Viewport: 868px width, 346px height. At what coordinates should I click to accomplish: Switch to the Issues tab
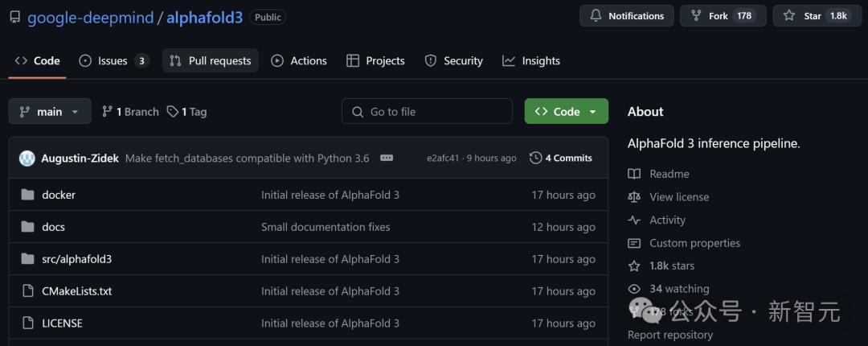pos(113,61)
